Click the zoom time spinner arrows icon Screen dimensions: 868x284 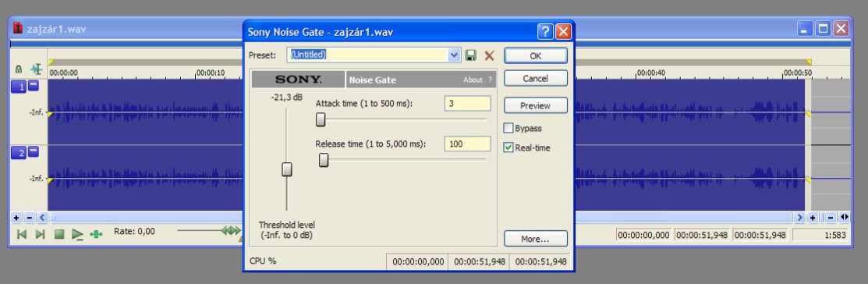844,217
